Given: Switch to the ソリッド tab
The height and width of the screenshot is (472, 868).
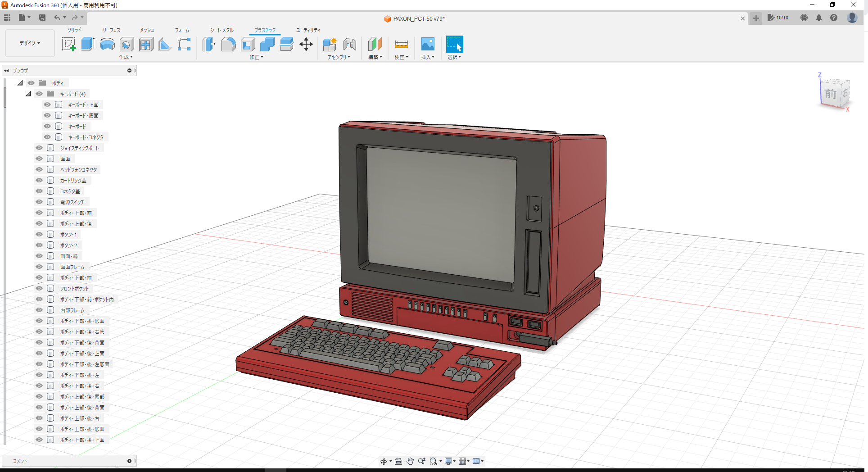Looking at the screenshot, I should point(74,30).
